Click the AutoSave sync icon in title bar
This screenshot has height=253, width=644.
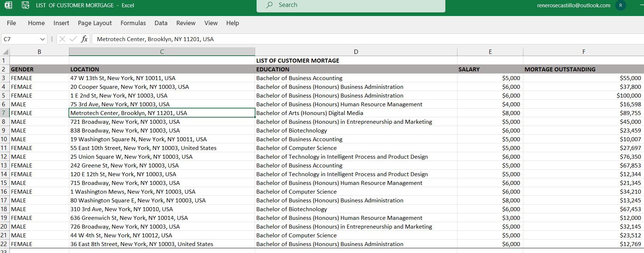[x=25, y=5]
